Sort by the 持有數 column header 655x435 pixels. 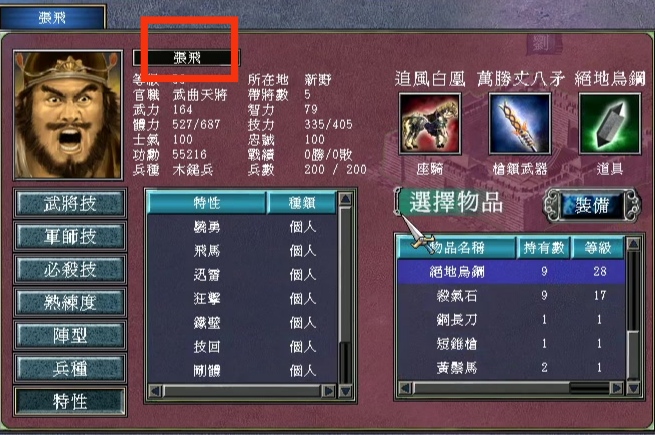tap(544, 248)
